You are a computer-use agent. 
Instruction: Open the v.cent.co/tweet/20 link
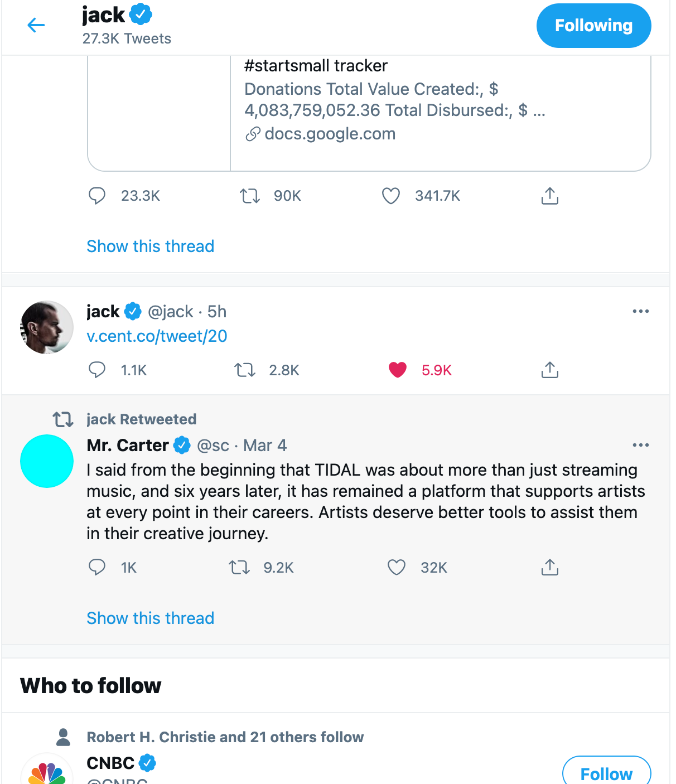pos(157,336)
